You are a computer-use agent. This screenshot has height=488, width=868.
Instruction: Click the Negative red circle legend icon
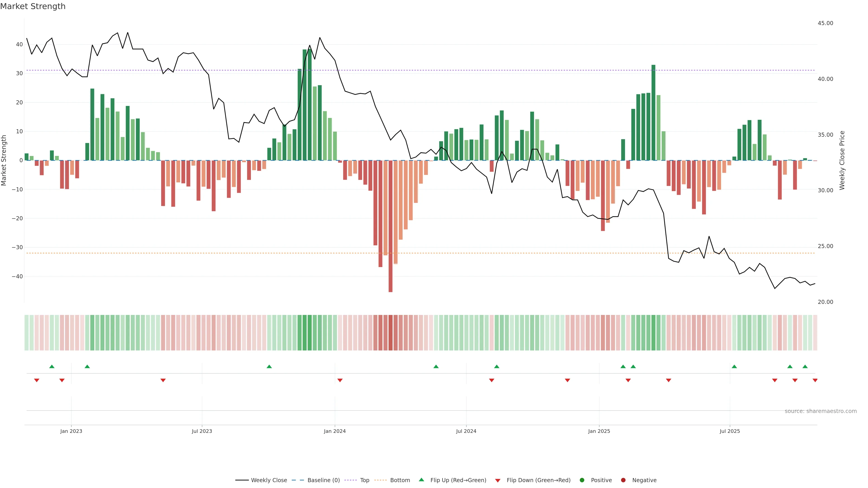point(623,480)
